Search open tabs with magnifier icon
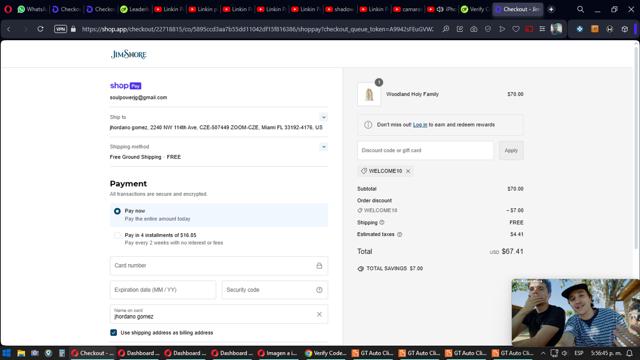Screen dimensions: 640x360 click(x=580, y=9)
